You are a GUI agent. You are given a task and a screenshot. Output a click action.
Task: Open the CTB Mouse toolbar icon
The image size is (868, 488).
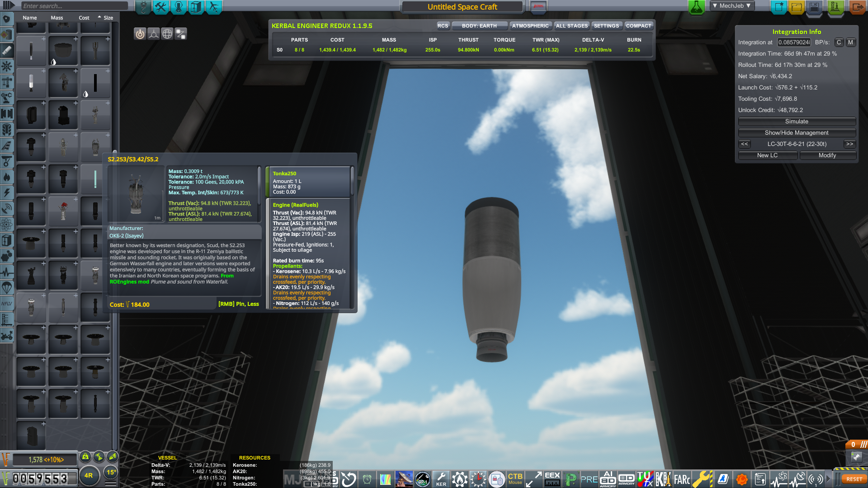515,479
